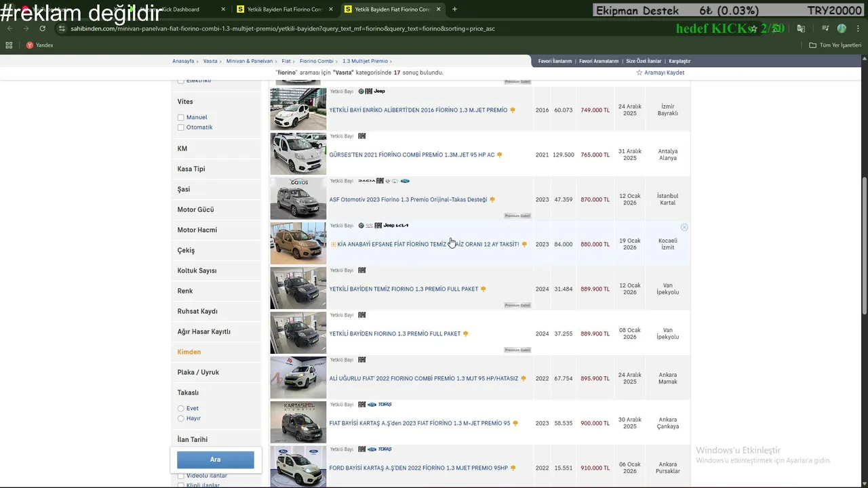Click yellow badge after ENRİKO ALİBERTİ title
The height and width of the screenshot is (488, 868).
(x=513, y=110)
